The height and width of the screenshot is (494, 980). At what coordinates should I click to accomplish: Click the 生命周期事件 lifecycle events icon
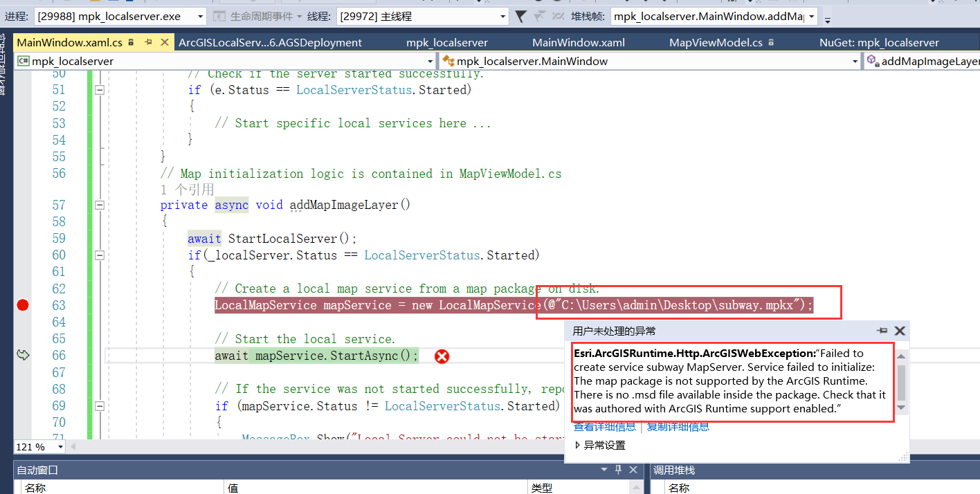tap(219, 15)
